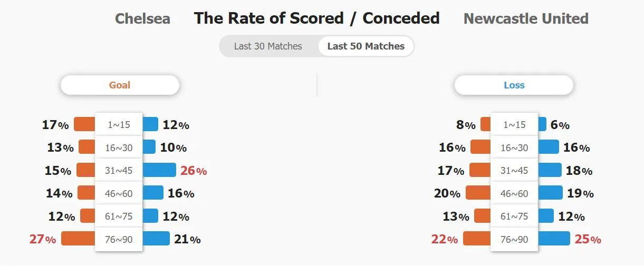Click the Newcastle United team name
The width and height of the screenshot is (644, 266).
pyautogui.click(x=526, y=19)
